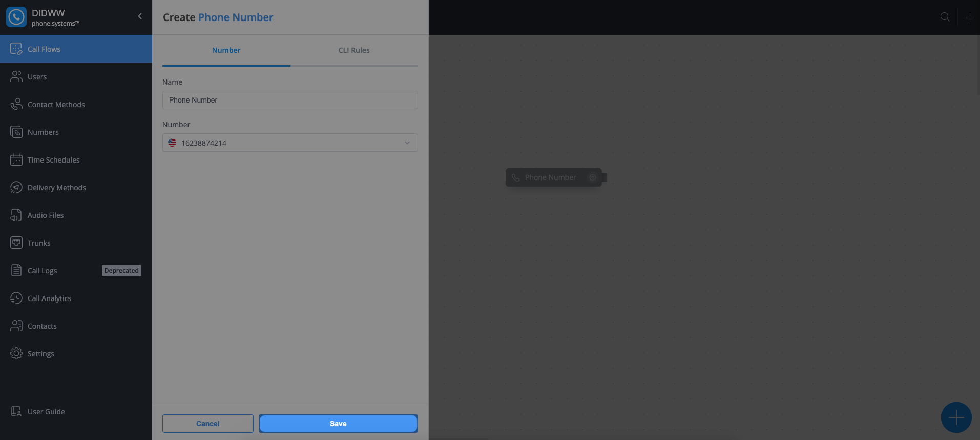Viewport: 980px width, 440px height.
Task: Switch to the CLI Rules tab
Action: [x=354, y=50]
